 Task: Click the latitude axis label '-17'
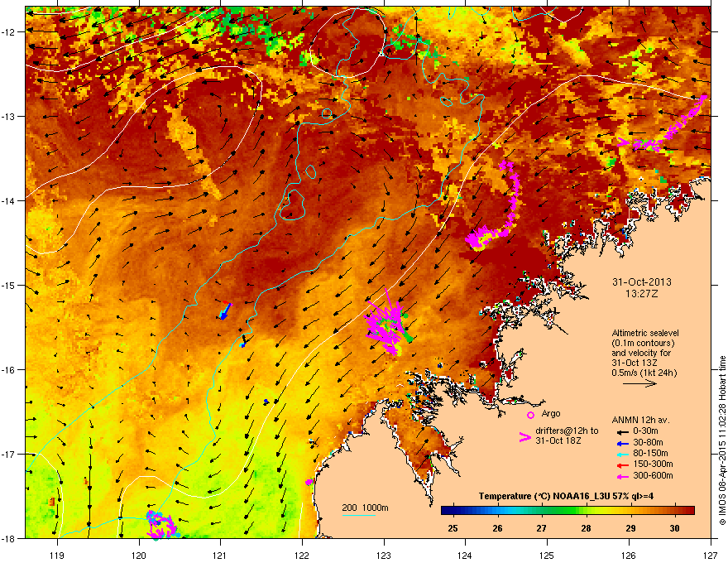pyautogui.click(x=8, y=454)
